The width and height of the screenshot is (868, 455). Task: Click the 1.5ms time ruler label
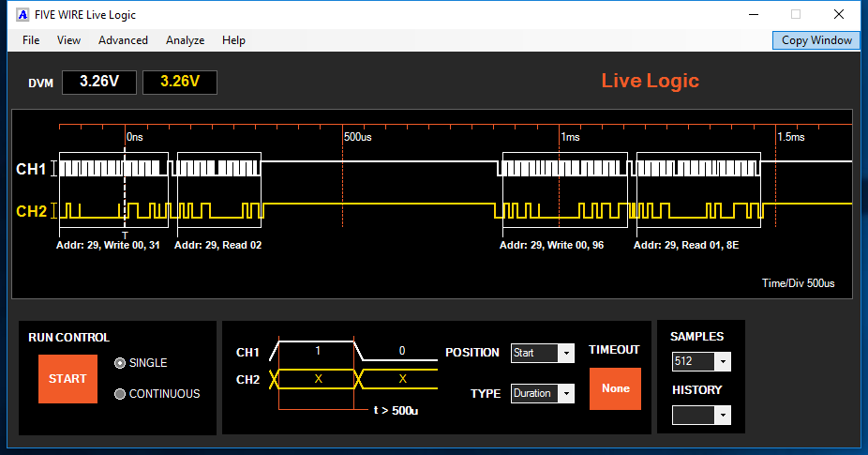pyautogui.click(x=791, y=137)
